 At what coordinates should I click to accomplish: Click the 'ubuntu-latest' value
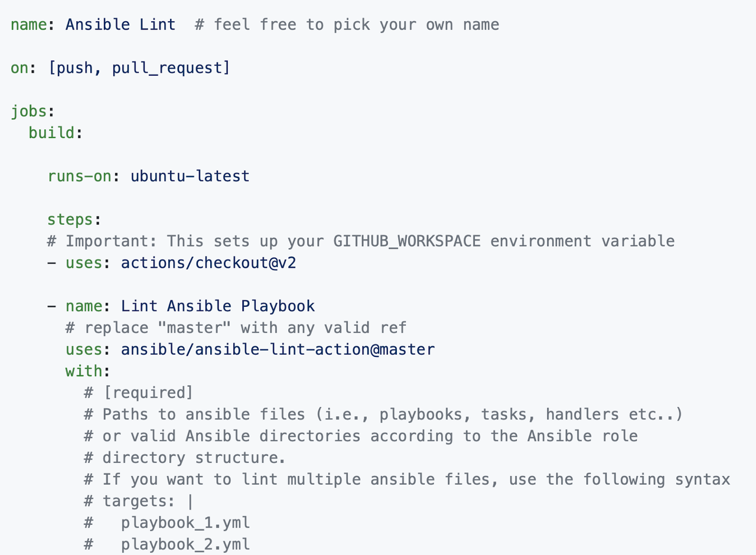(190, 176)
